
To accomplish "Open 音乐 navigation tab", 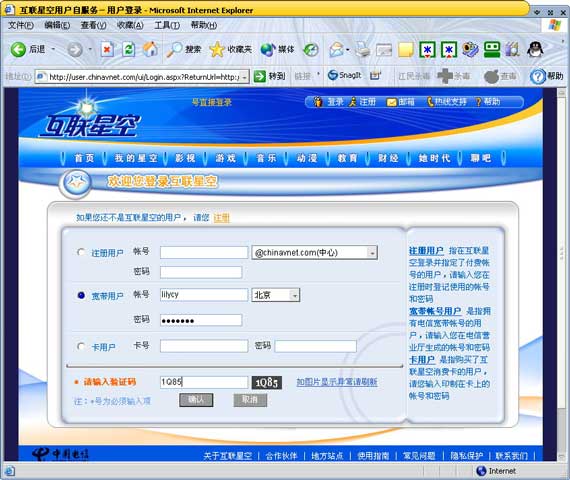I will (x=266, y=158).
